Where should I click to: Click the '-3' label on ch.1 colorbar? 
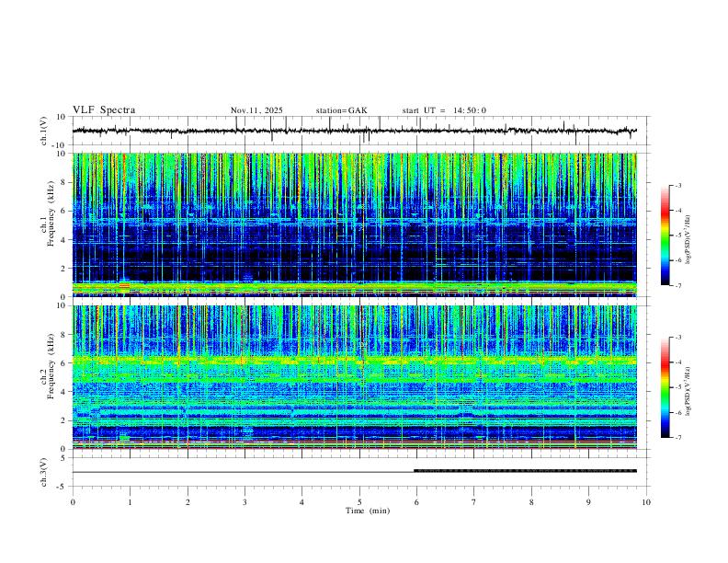pos(677,185)
